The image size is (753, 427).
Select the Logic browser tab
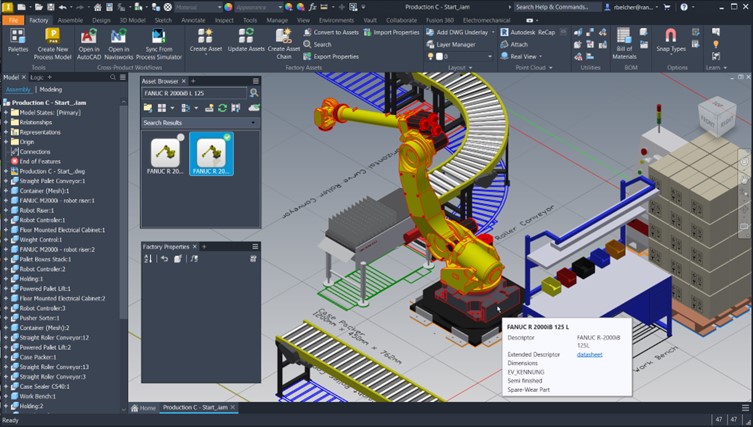pyautogui.click(x=37, y=77)
